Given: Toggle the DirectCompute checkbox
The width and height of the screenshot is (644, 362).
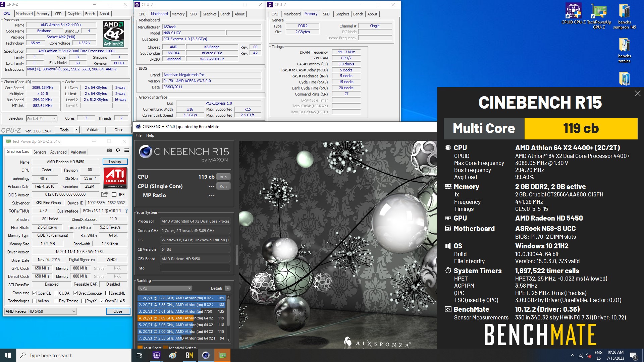Looking at the screenshot, I should 75,293.
